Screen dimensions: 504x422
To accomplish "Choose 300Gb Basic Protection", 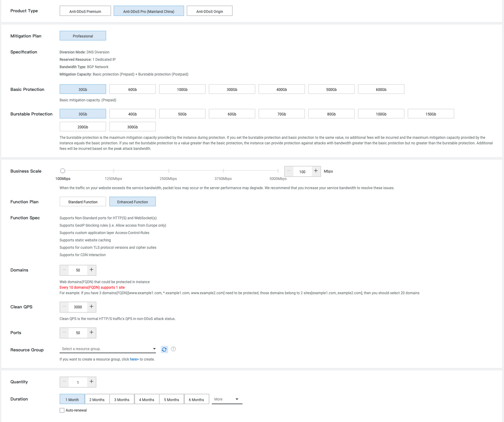I will (232, 89).
